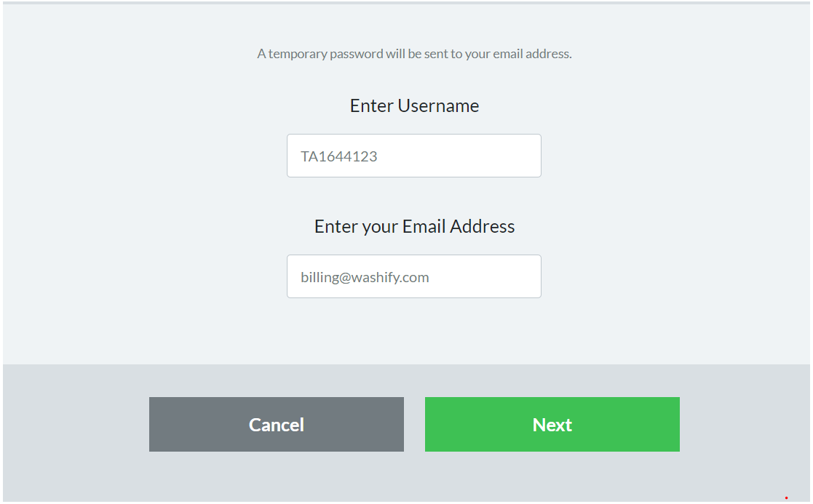Click the gray Cancel button
This screenshot has width=813, height=504.
point(277,425)
